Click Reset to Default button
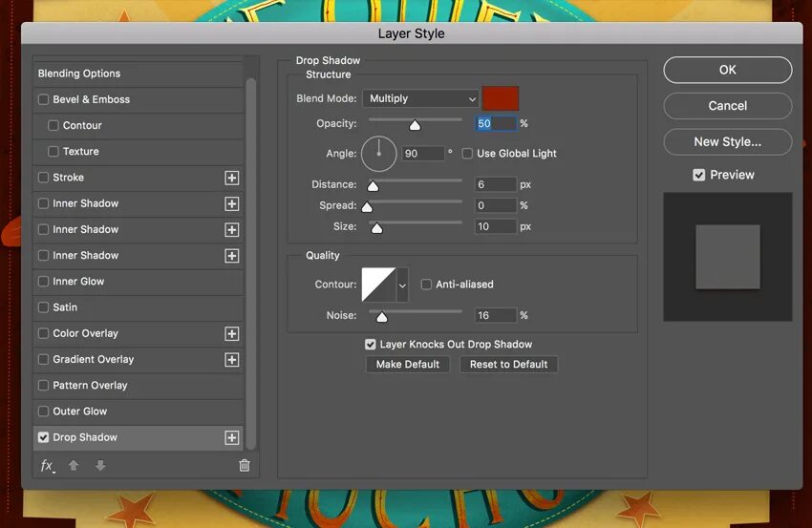This screenshot has height=528, width=812. click(508, 365)
